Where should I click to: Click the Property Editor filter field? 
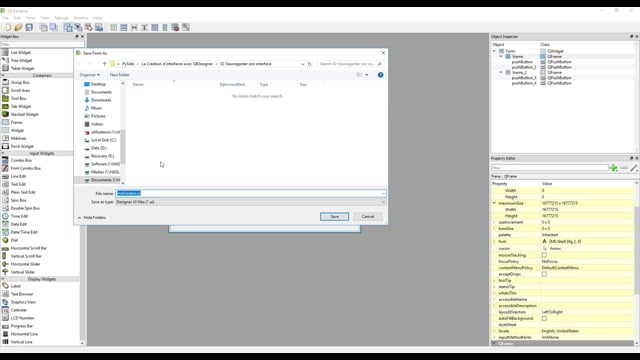point(549,168)
